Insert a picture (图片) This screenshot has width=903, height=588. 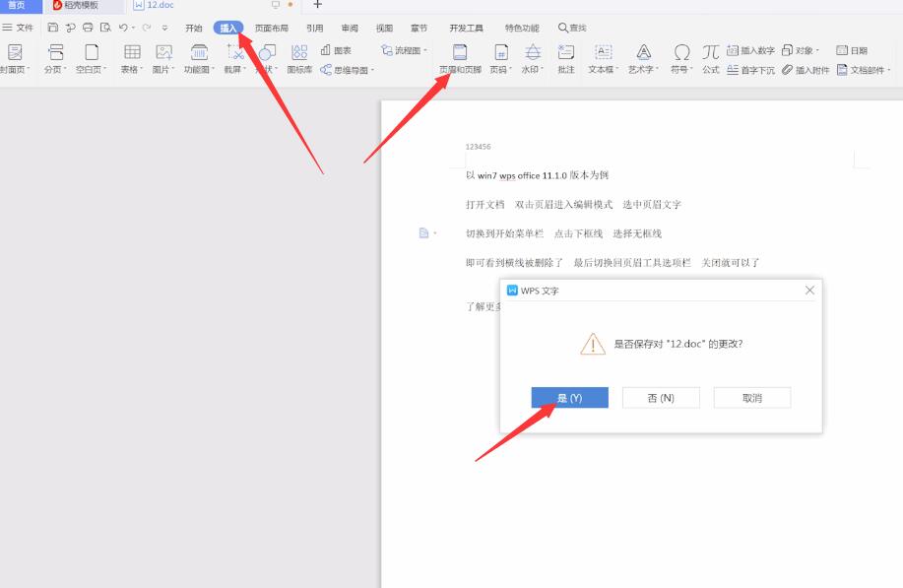click(163, 59)
